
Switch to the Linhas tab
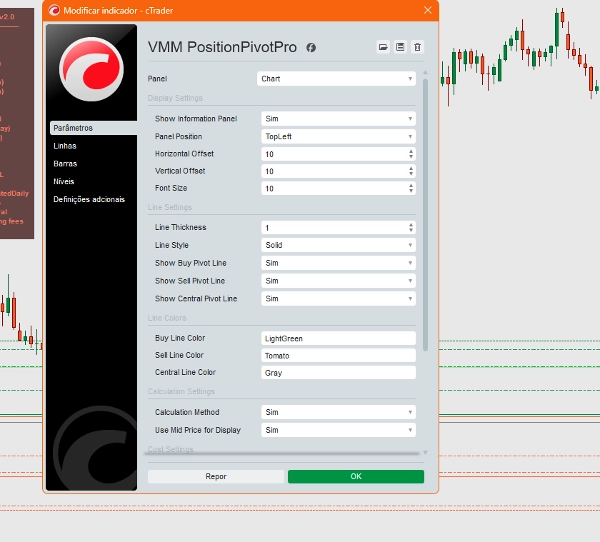[x=65, y=146]
